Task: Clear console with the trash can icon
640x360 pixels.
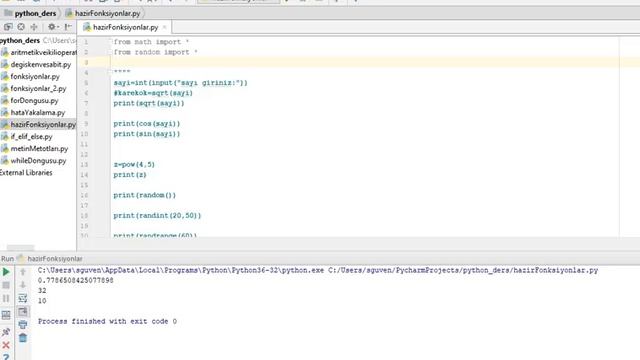Action: [x=23, y=338]
